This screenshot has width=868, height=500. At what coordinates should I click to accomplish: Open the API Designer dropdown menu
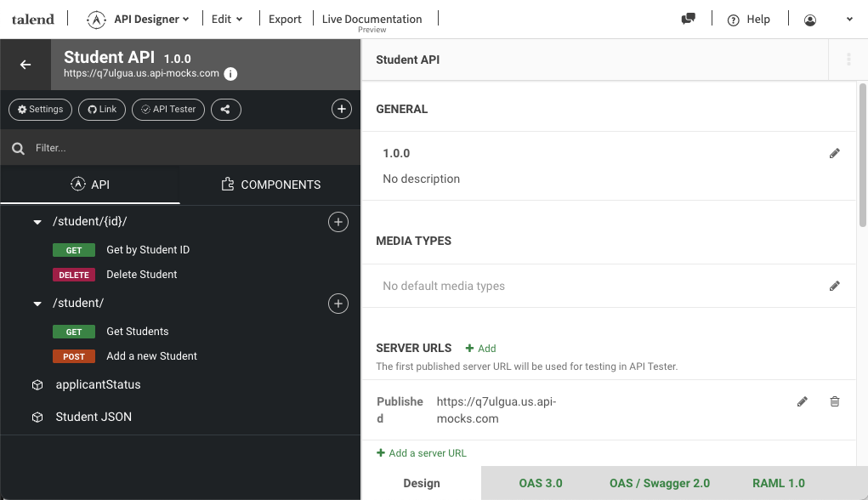click(151, 19)
